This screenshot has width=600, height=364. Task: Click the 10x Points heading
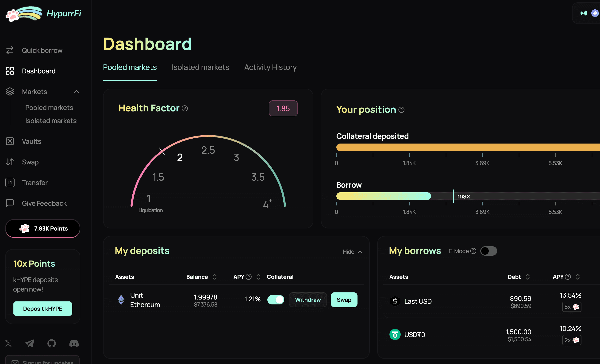pyautogui.click(x=34, y=264)
